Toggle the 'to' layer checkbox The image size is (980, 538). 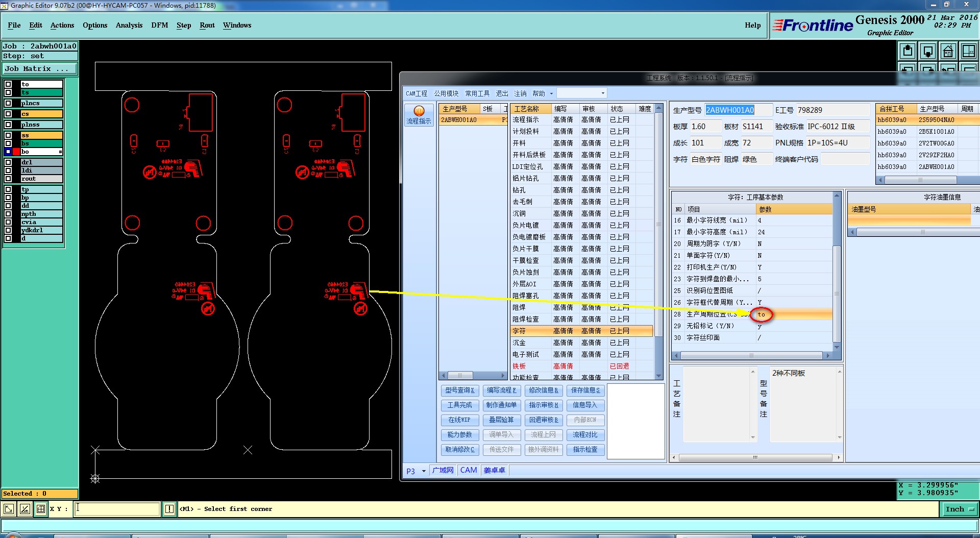(8, 84)
